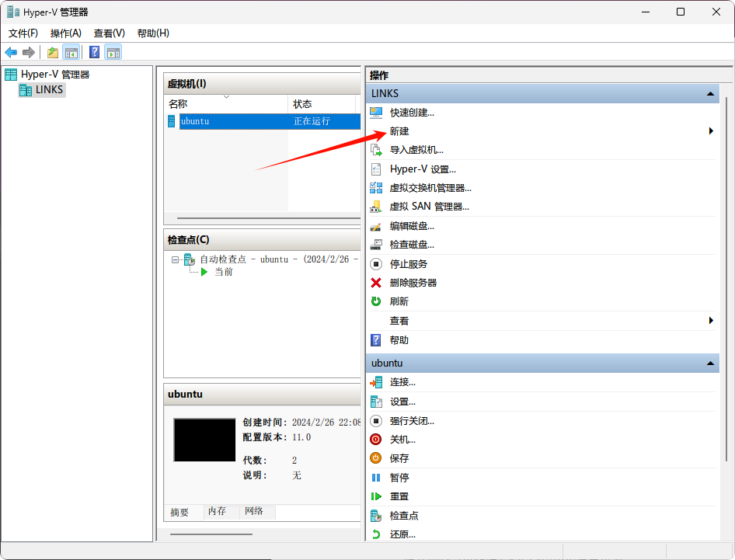Screen dimensions: 735x560
Task: Click the details pane bottom horizontal scrollbar
Action: click(211, 534)
